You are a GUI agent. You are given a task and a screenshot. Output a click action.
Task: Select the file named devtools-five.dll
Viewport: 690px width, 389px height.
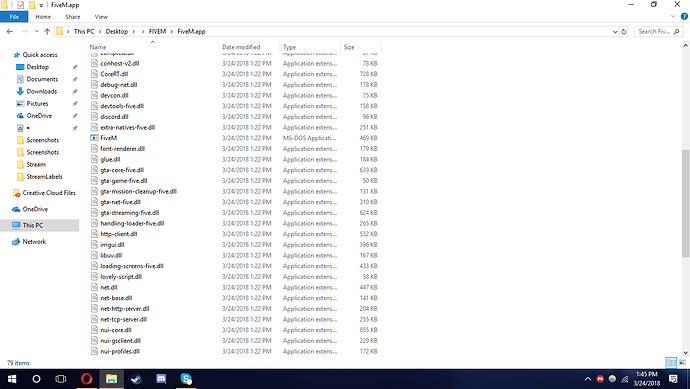[122, 106]
